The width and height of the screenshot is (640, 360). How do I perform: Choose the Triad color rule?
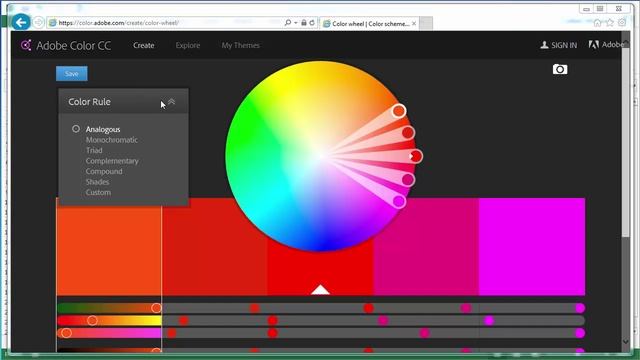click(94, 150)
